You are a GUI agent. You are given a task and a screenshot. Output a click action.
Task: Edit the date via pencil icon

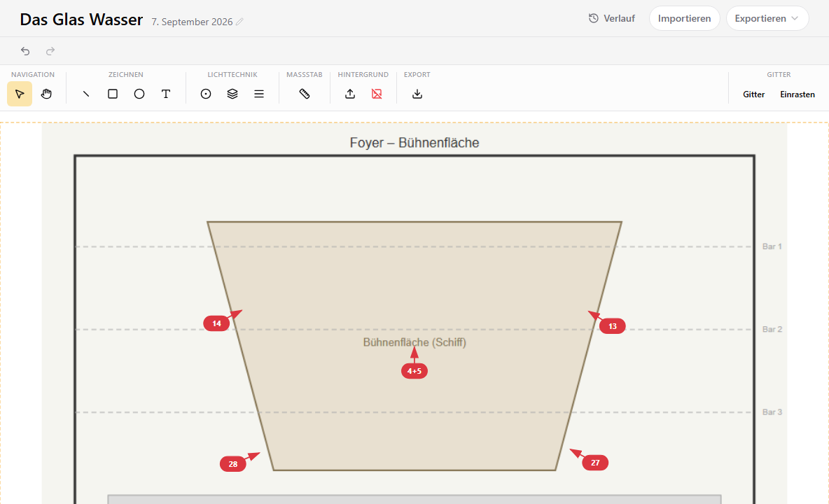tap(239, 22)
